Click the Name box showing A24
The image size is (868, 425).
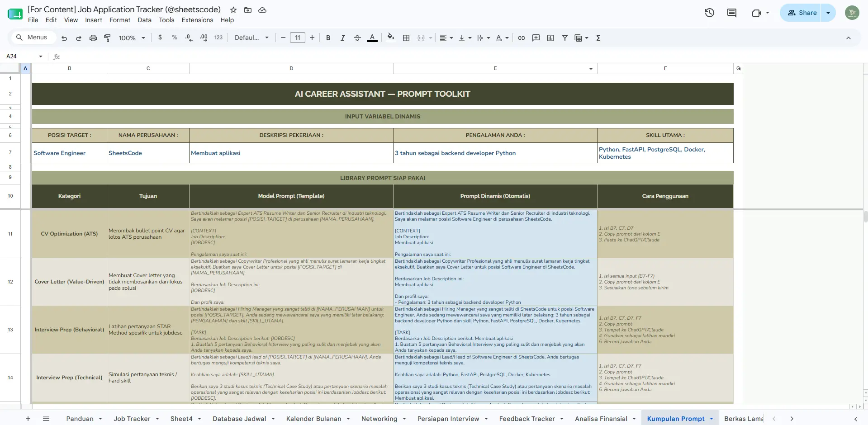[x=24, y=57]
